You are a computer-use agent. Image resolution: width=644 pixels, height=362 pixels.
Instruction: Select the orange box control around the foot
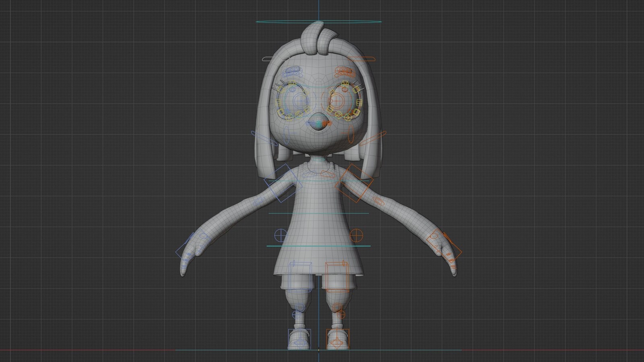click(x=337, y=339)
